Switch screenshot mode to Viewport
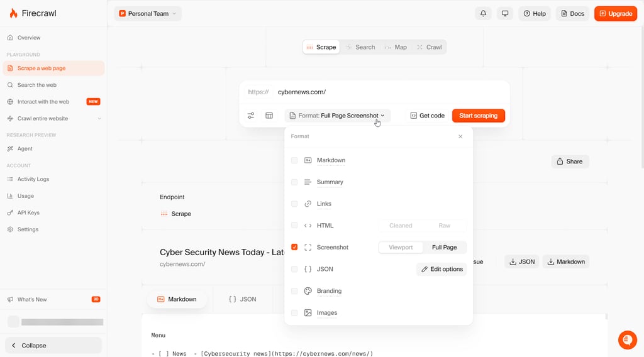Image resolution: width=644 pixels, height=357 pixels. click(401, 248)
